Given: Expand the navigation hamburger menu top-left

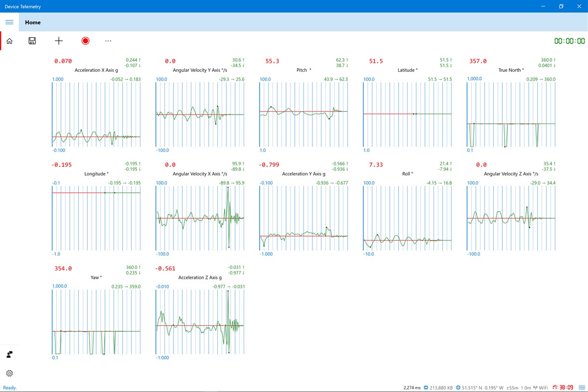Looking at the screenshot, I should 9,22.
